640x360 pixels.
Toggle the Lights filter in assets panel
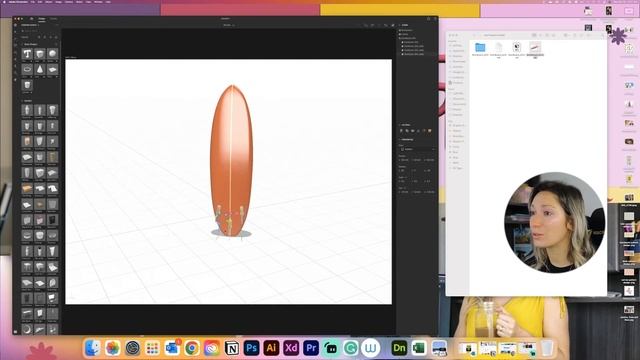click(51, 37)
